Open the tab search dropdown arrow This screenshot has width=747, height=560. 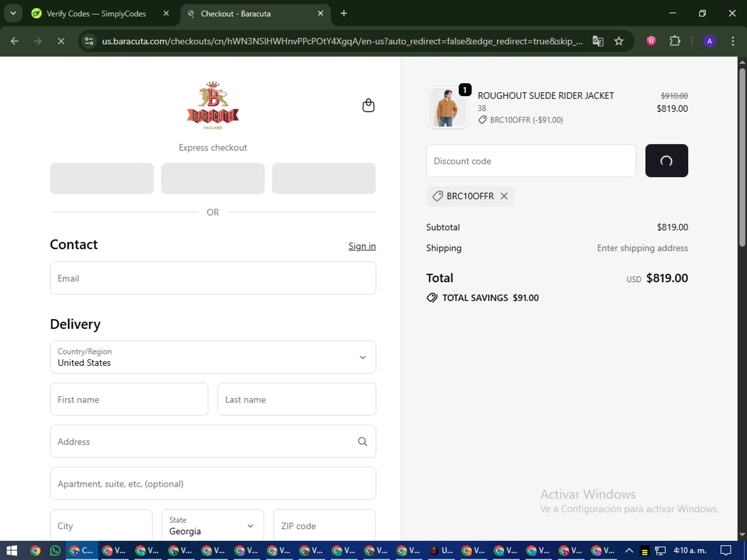click(13, 13)
